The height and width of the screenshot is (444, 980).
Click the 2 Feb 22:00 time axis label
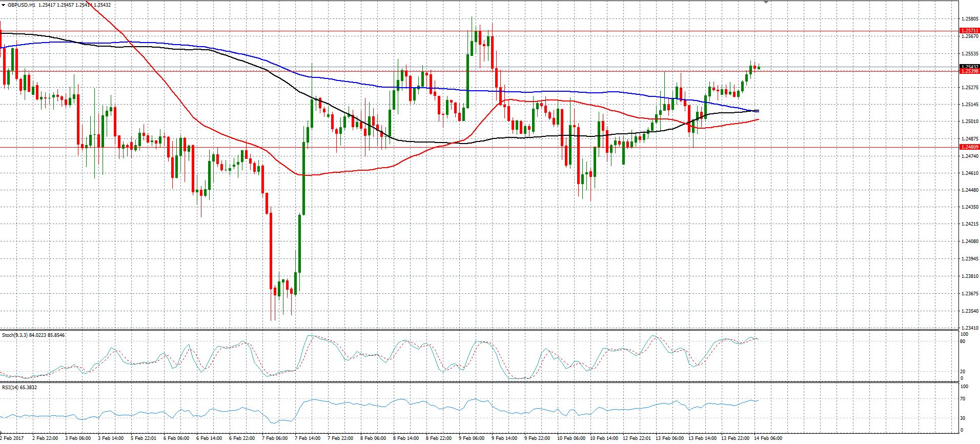45,438
